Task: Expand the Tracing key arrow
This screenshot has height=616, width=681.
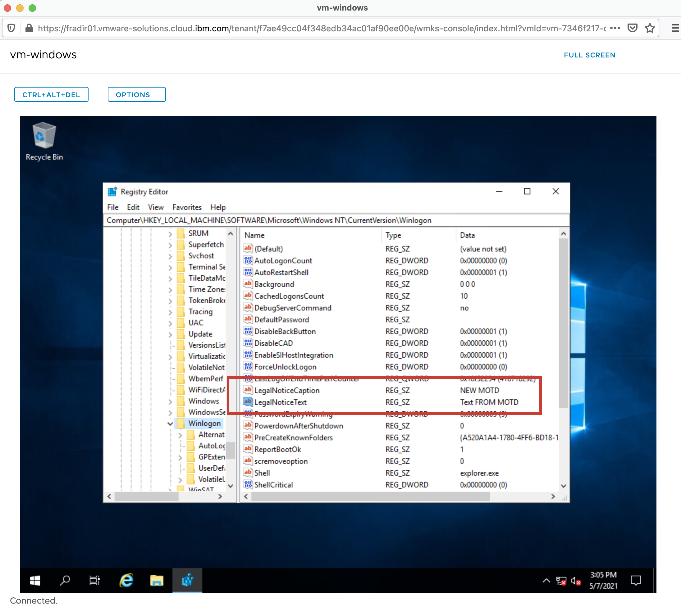Action: pos(170,312)
